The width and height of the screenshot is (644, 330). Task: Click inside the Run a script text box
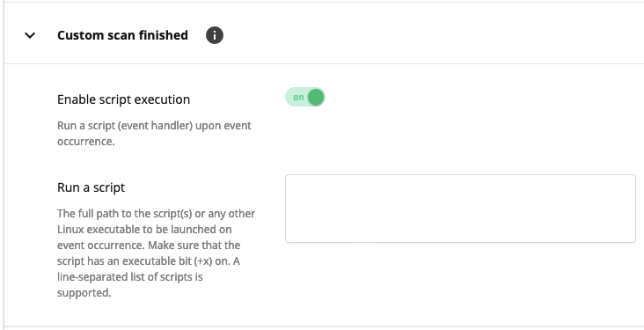(x=460, y=209)
